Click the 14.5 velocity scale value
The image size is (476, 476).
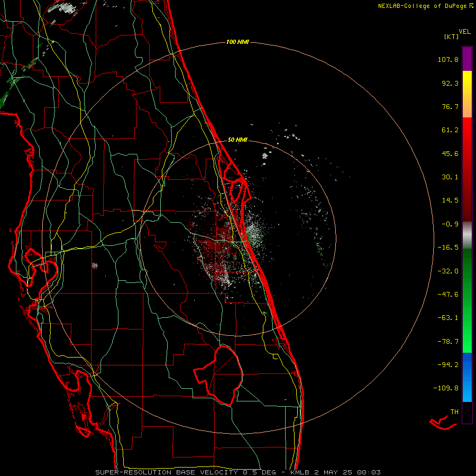450,200
